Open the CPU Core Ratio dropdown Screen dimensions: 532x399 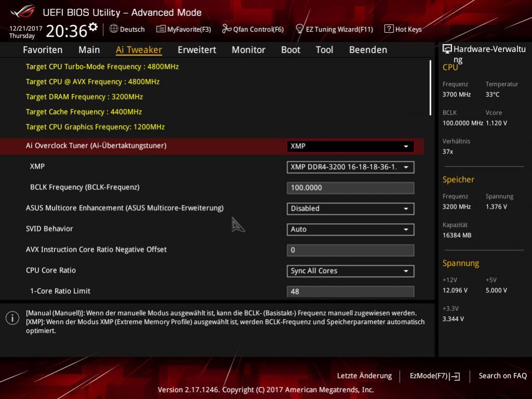[x=351, y=271]
